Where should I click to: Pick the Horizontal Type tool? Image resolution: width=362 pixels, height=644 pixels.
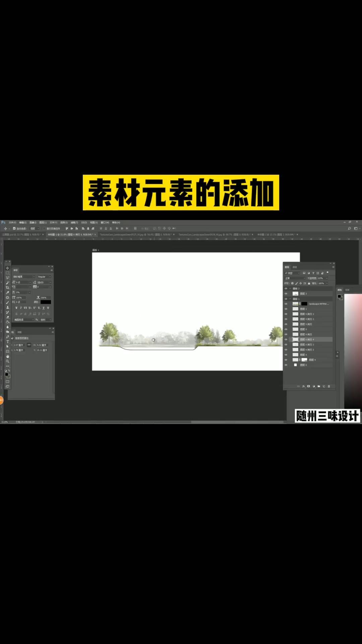coord(7,342)
